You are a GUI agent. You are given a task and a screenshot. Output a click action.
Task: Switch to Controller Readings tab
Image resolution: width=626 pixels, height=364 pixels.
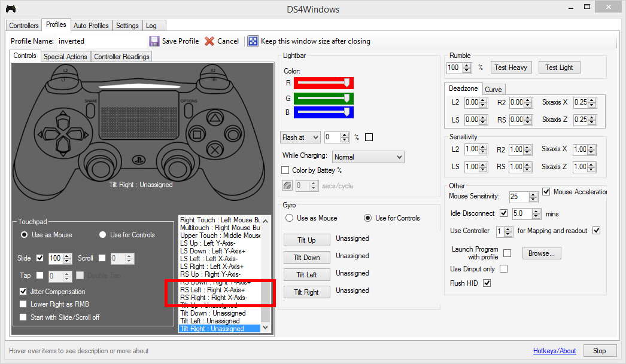pyautogui.click(x=121, y=57)
